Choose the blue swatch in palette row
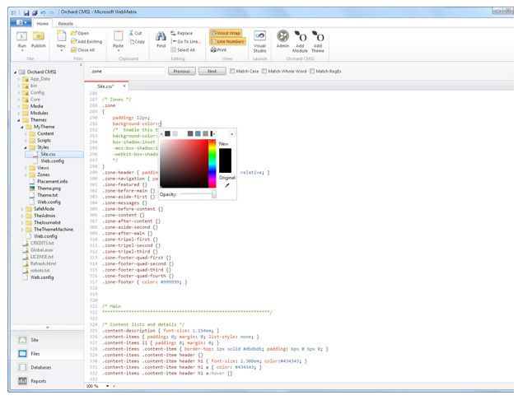 [x=198, y=134]
